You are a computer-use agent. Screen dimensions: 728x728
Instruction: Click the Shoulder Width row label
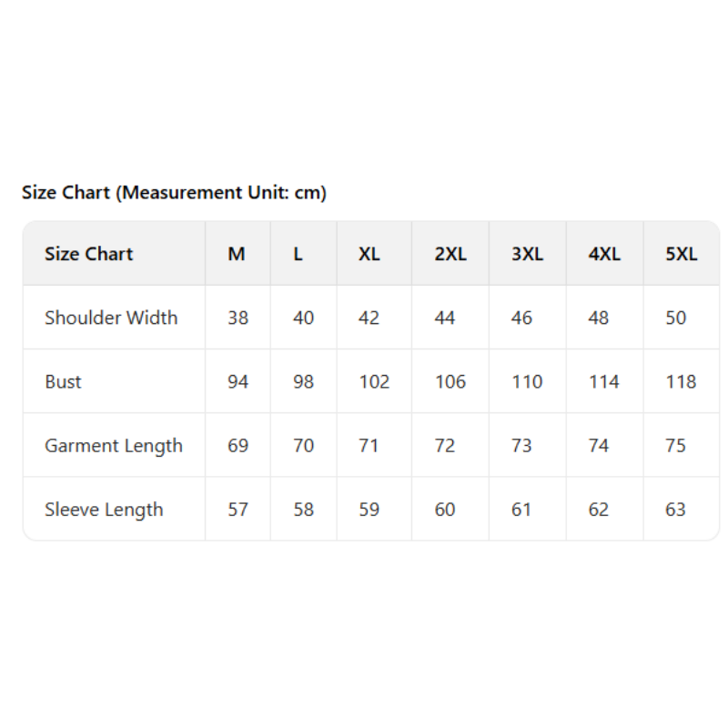(x=111, y=318)
